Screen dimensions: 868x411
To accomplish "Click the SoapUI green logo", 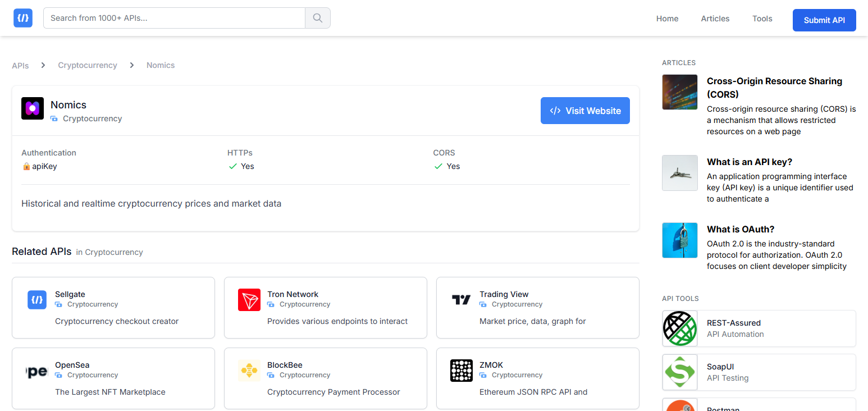I will click(680, 372).
